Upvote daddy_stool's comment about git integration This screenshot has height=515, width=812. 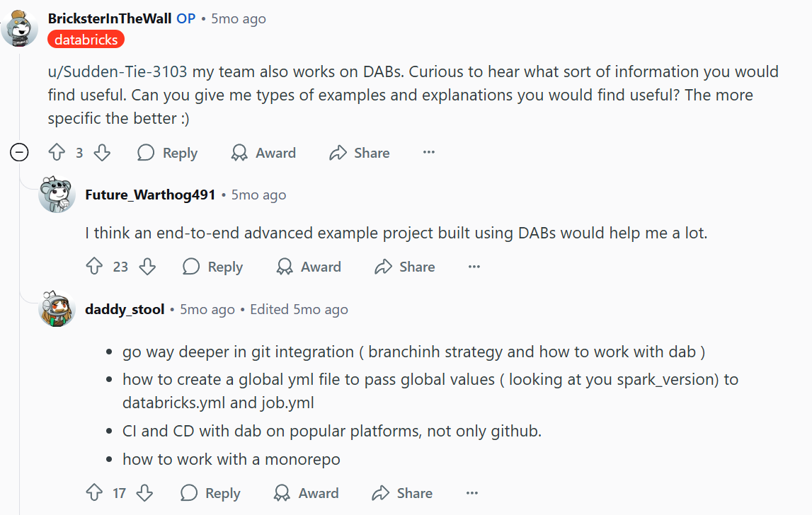(95, 493)
